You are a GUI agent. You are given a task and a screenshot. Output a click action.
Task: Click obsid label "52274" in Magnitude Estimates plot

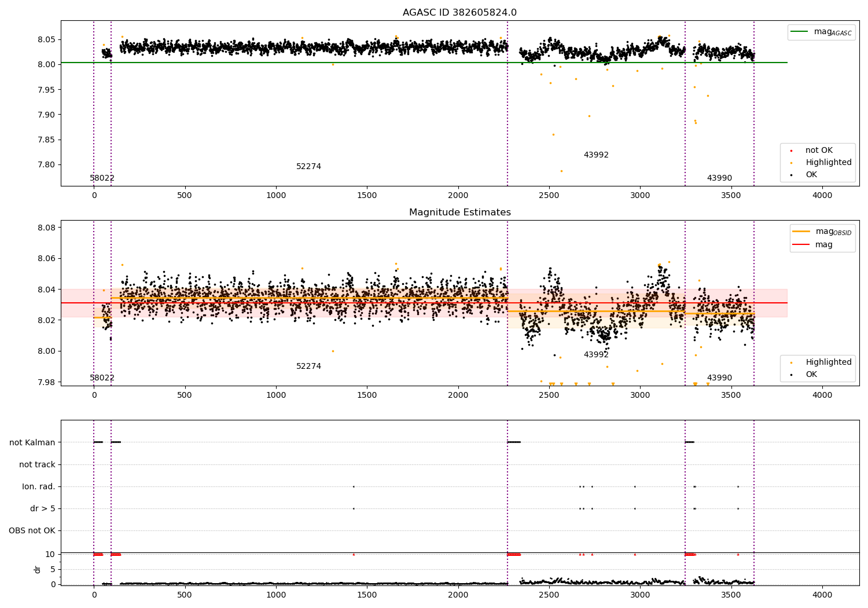click(x=308, y=367)
